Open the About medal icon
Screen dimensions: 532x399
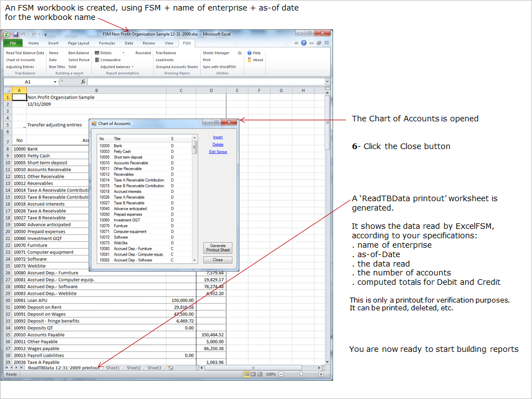(249, 60)
